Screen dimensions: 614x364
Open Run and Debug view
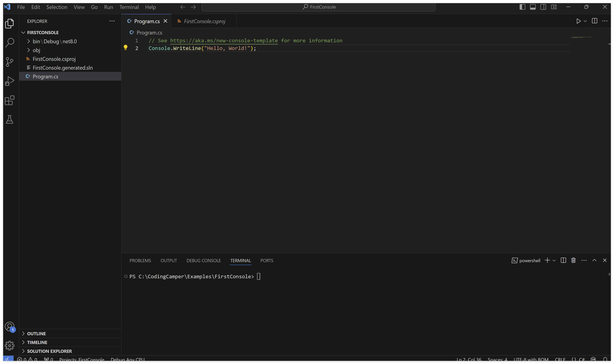click(x=10, y=81)
